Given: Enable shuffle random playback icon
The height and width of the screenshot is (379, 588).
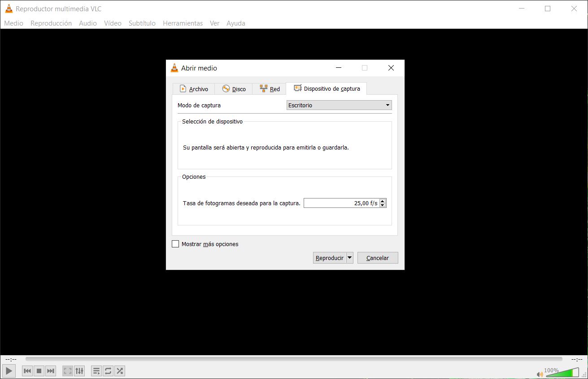Looking at the screenshot, I should 120,371.
